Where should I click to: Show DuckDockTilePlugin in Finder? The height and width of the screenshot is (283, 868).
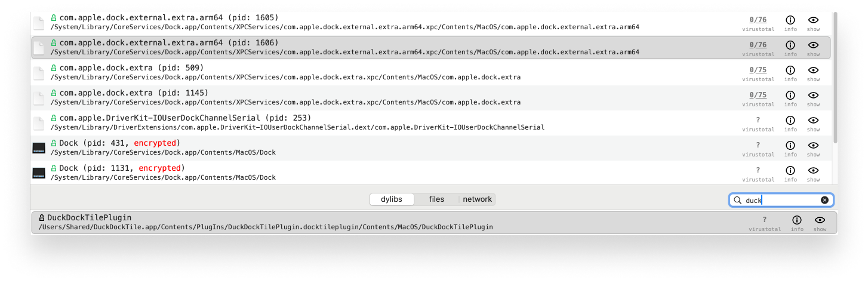click(x=820, y=220)
